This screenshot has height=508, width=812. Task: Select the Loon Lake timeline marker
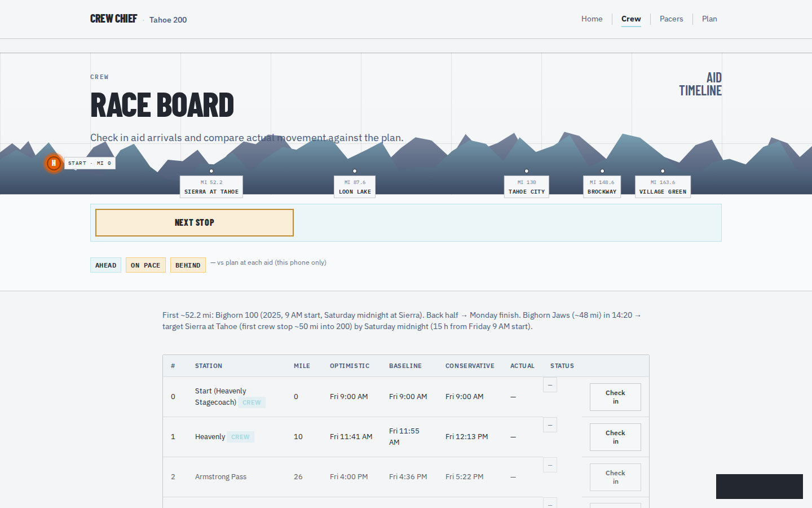point(355,187)
